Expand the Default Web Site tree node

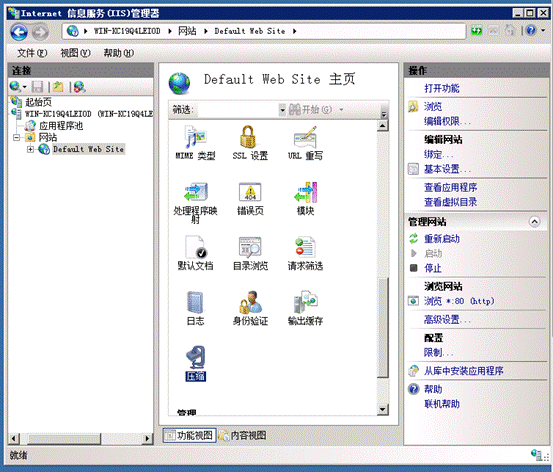point(30,149)
